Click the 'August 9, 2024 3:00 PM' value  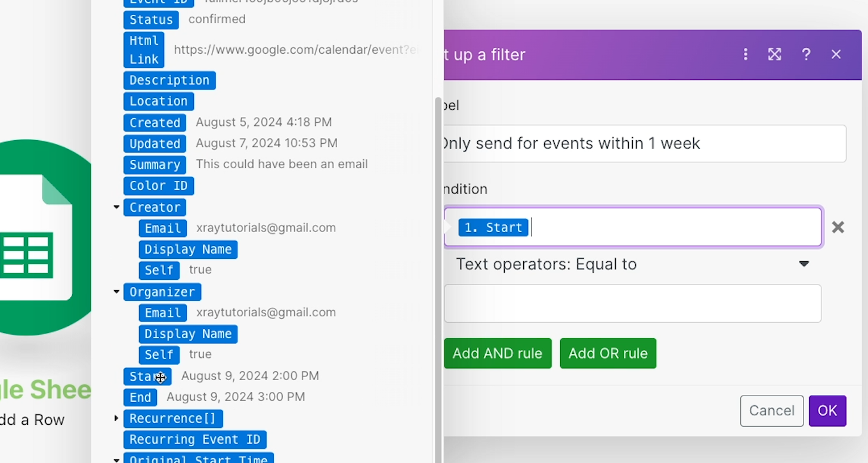(x=236, y=397)
